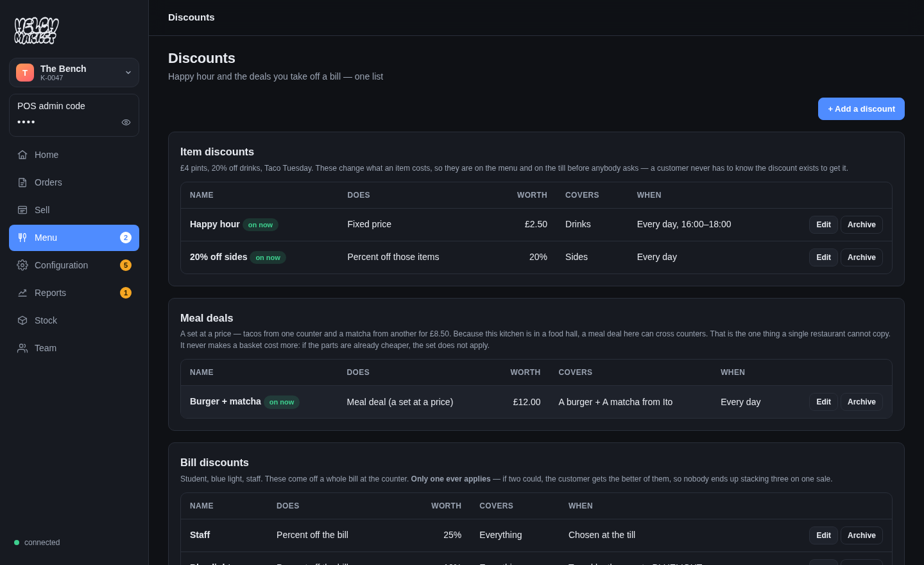
Task: Click the Fixed price cell
Action: pyautogui.click(x=369, y=224)
